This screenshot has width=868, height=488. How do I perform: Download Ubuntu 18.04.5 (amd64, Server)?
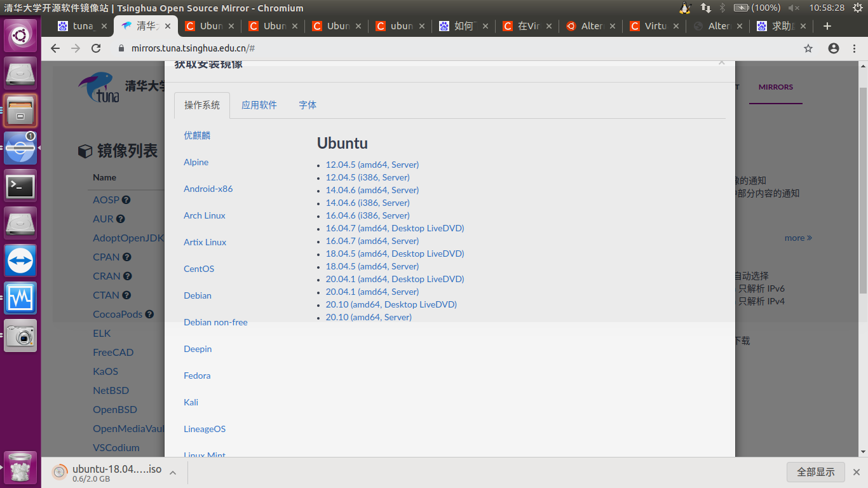(x=372, y=266)
